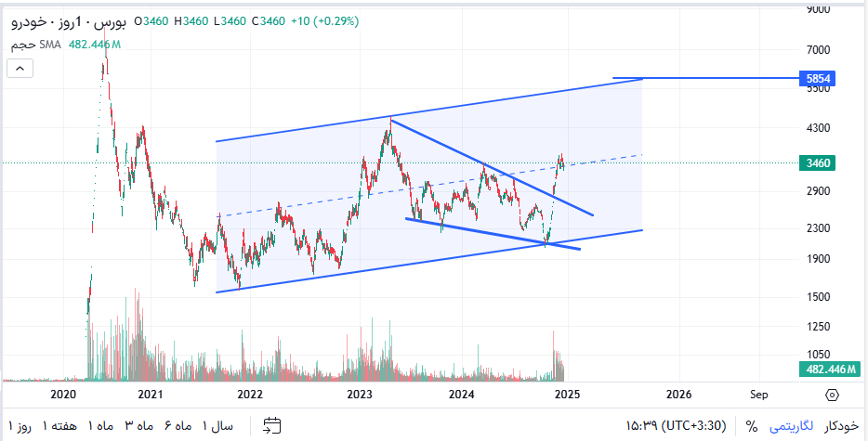The height and width of the screenshot is (441, 868).
Task: Click the 2025 time axis label
Action: tap(567, 395)
